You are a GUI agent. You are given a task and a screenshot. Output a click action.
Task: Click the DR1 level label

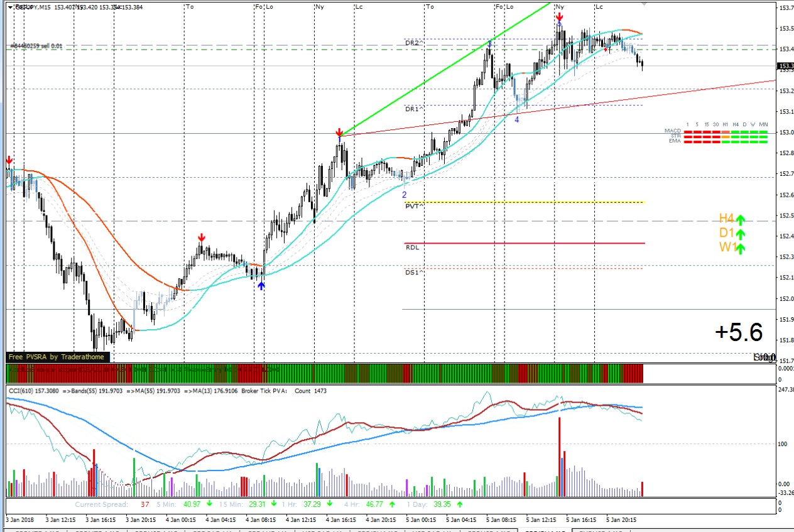tap(413, 109)
